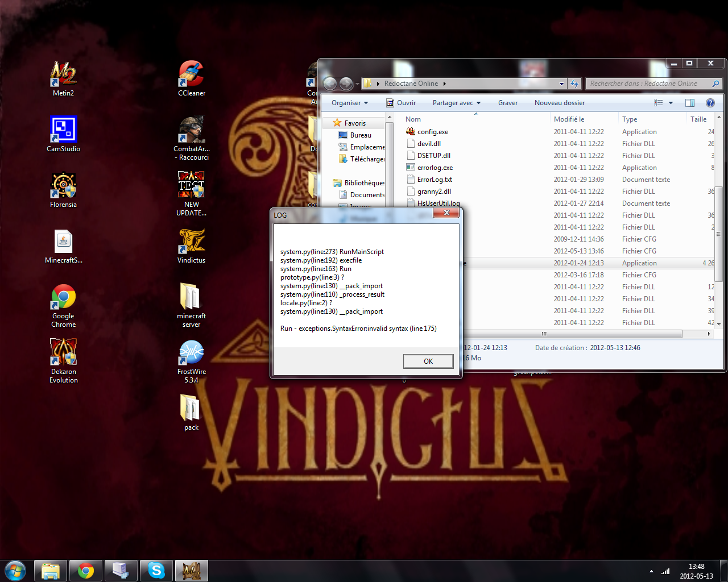Expand the Redoctane Online breadcrumb arrow
Image resolution: width=728 pixels, height=582 pixels.
pos(445,84)
